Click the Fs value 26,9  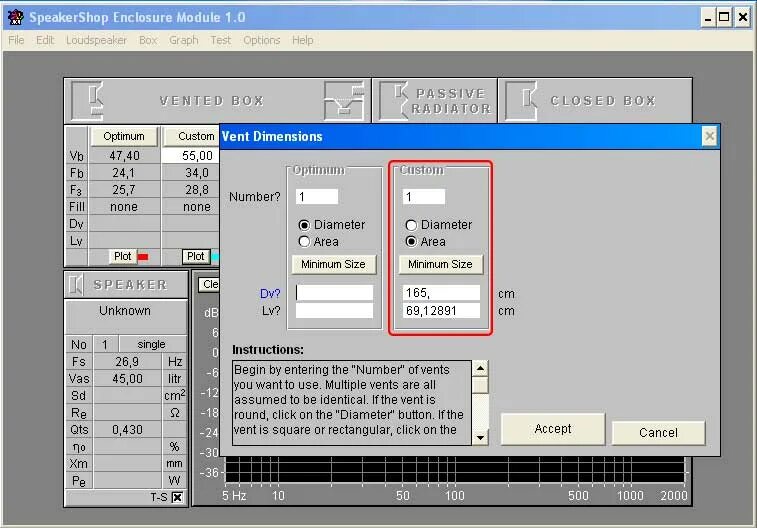[127, 361]
